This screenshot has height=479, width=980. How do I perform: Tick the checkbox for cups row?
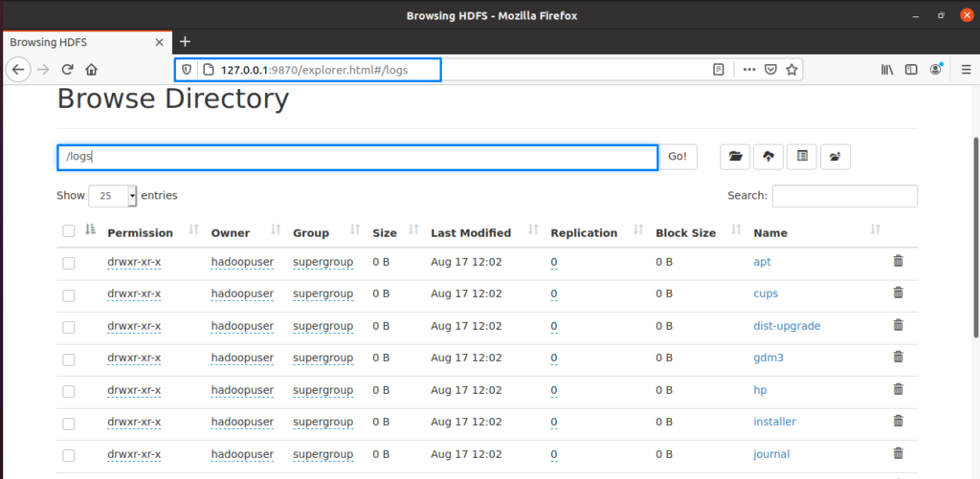[x=68, y=294]
